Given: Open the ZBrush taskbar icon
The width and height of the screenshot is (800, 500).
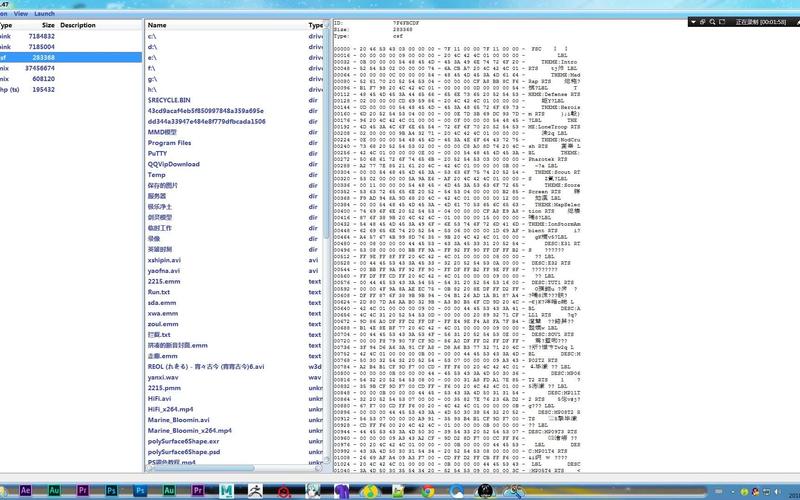Looking at the screenshot, I should [x=255, y=491].
